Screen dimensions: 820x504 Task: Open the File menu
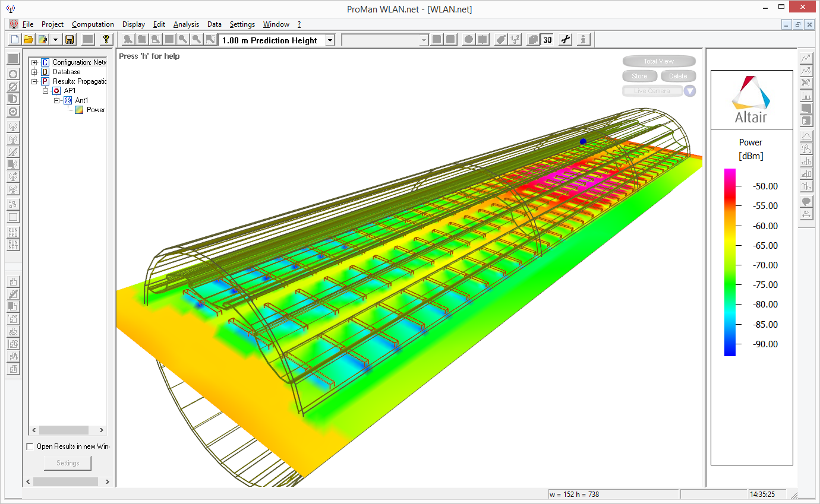28,24
